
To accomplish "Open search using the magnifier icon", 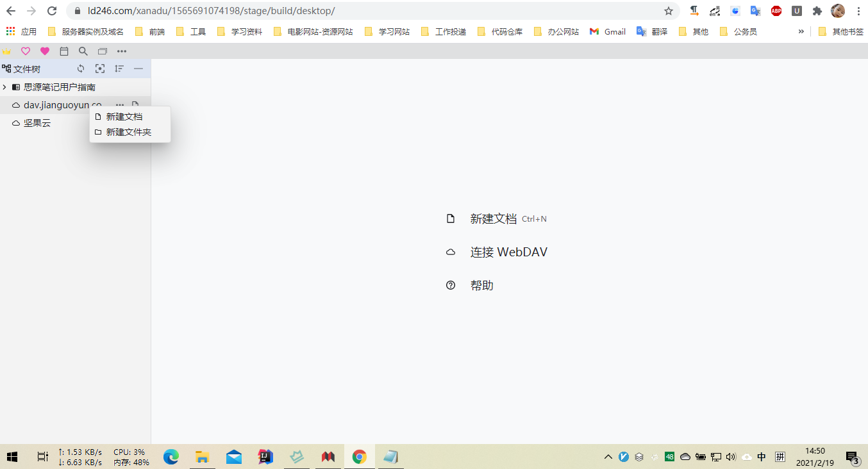I will [83, 51].
